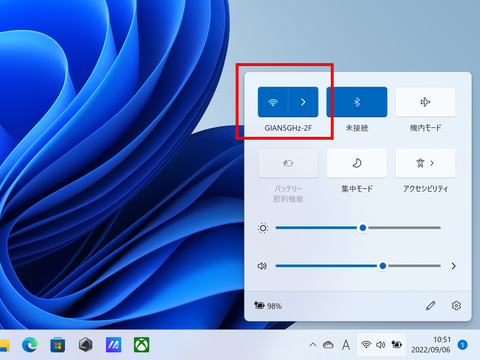Open Microsoft Store from taskbar

click(58, 345)
